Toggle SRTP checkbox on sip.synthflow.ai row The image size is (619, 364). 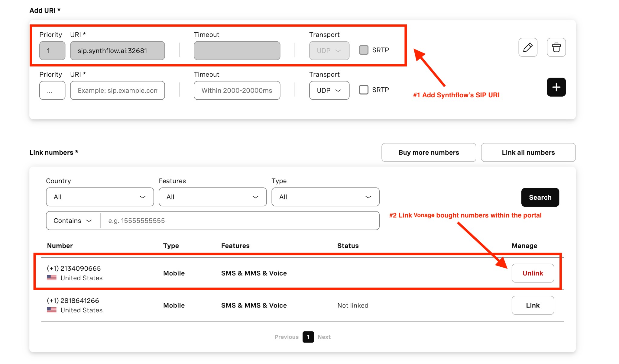click(364, 50)
